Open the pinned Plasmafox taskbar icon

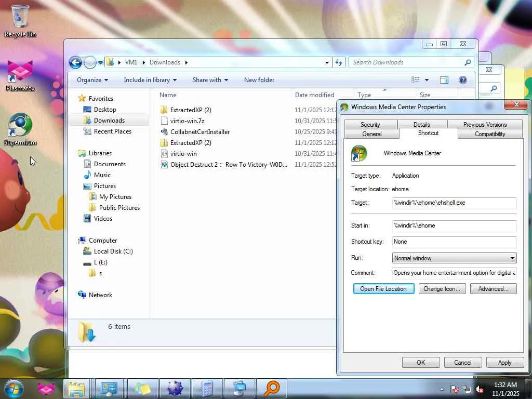pos(46,389)
